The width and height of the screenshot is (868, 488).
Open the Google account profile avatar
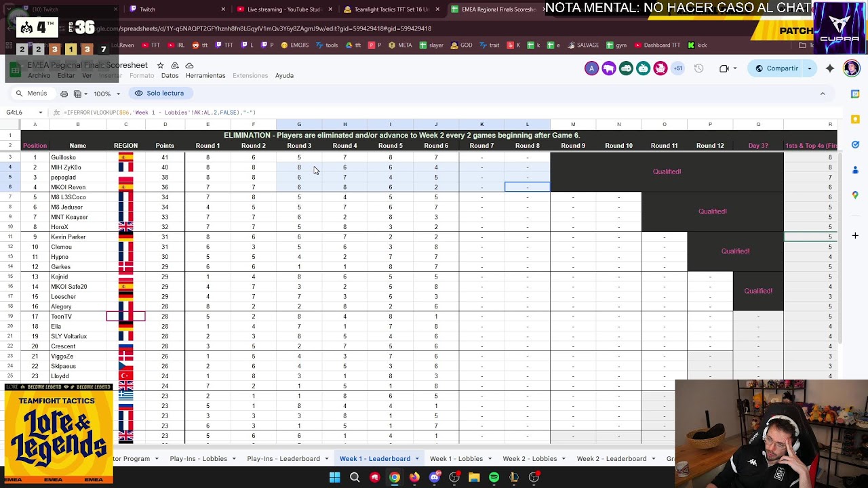(x=852, y=68)
